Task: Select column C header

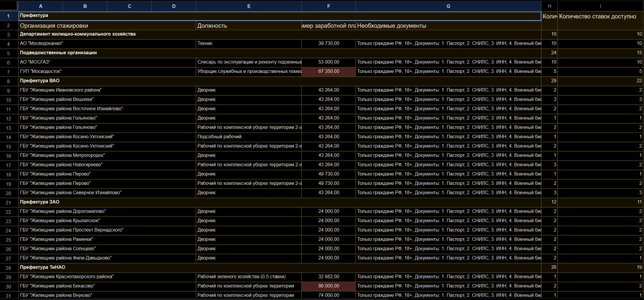Action: pos(129,6)
